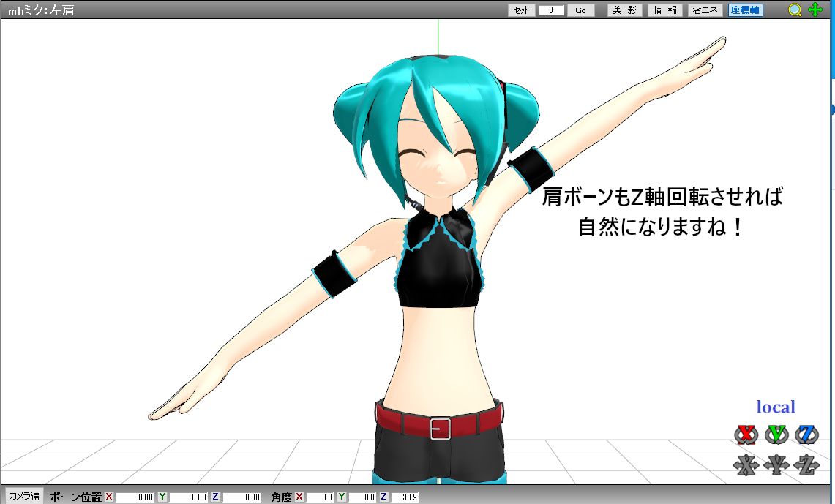
Task: Click the セット frame set button
Action: (x=521, y=10)
